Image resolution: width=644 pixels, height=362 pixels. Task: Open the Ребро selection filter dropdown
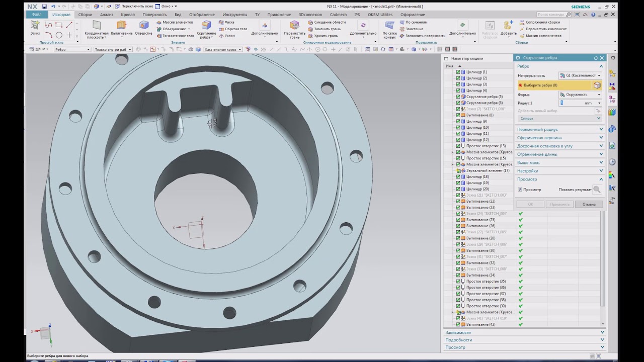[x=72, y=49]
